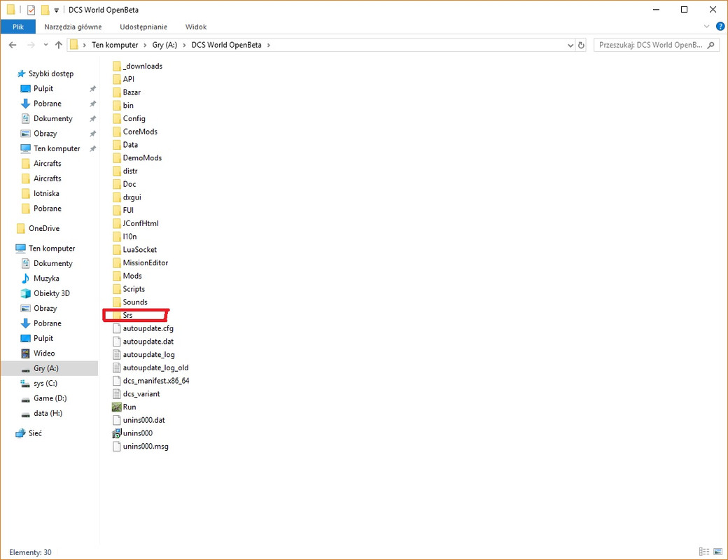This screenshot has width=728, height=560.
Task: Select the DemoMods folder name
Action: (142, 158)
